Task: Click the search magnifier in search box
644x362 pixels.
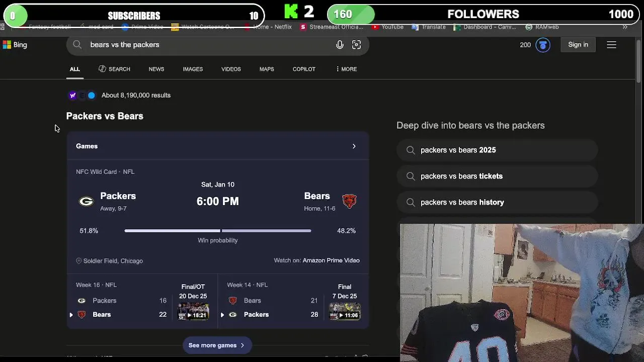Action: [77, 45]
